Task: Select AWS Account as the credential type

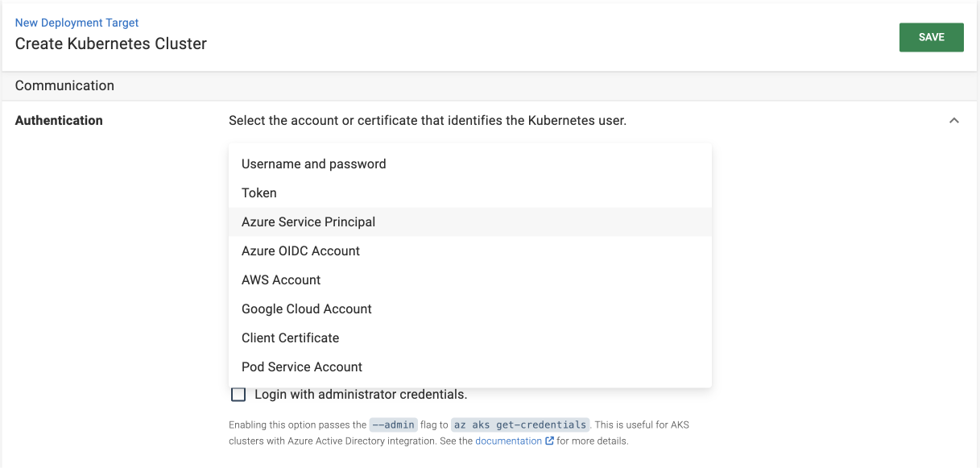Action: (280, 280)
